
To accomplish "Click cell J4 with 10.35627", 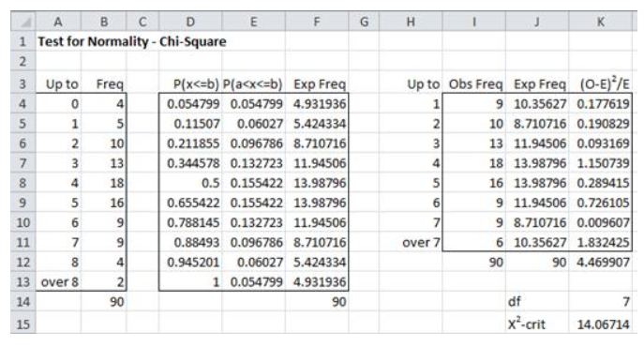I will [537, 103].
